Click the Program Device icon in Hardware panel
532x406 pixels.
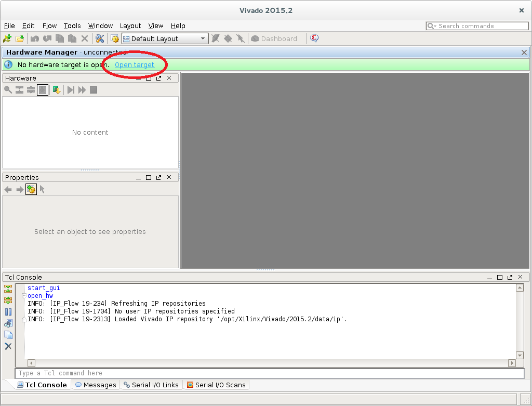(57, 90)
